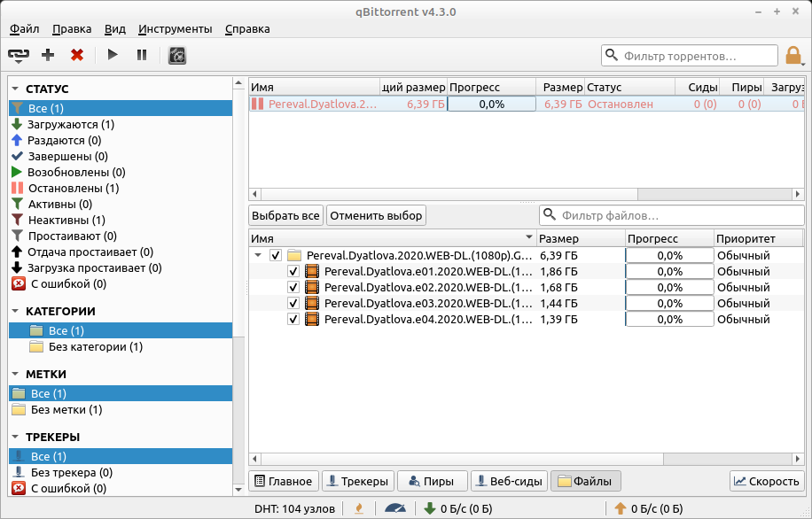Focus the Фильтр файлов search field
The image size is (812, 519).
pyautogui.click(x=671, y=215)
